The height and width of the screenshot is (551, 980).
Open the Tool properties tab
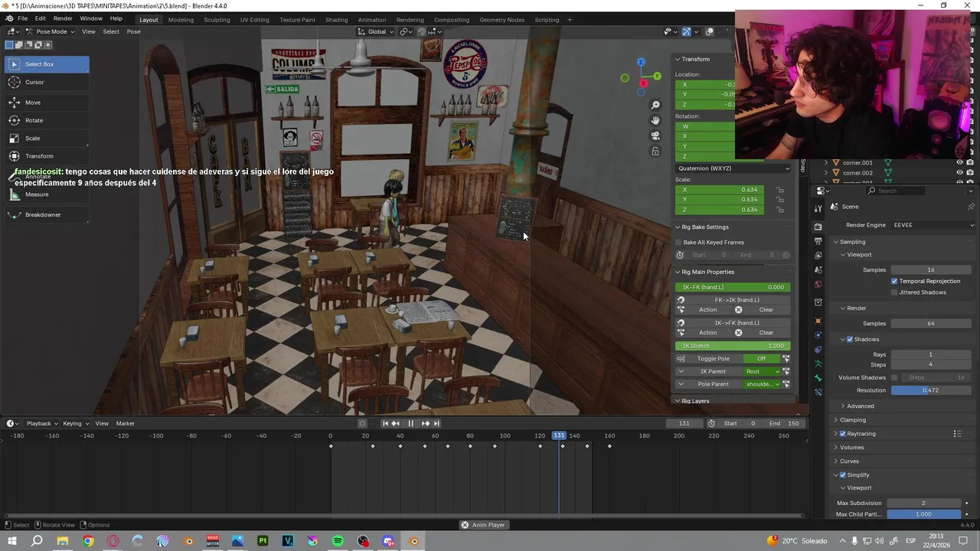coord(818,208)
